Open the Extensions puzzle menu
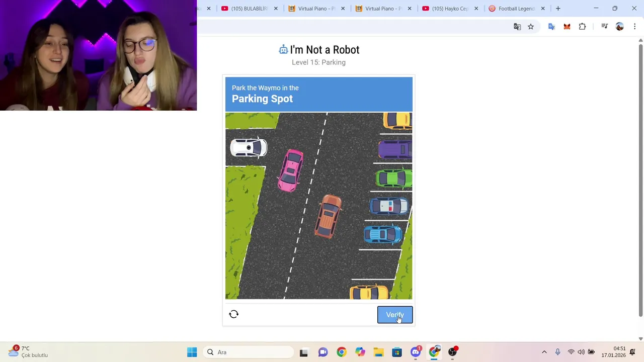The height and width of the screenshot is (362, 644). click(x=583, y=27)
